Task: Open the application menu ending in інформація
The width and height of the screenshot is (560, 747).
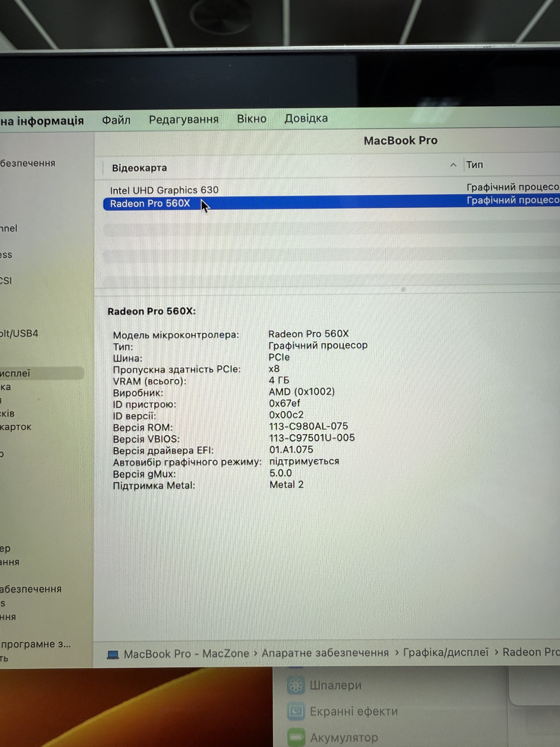Action: pos(42,121)
